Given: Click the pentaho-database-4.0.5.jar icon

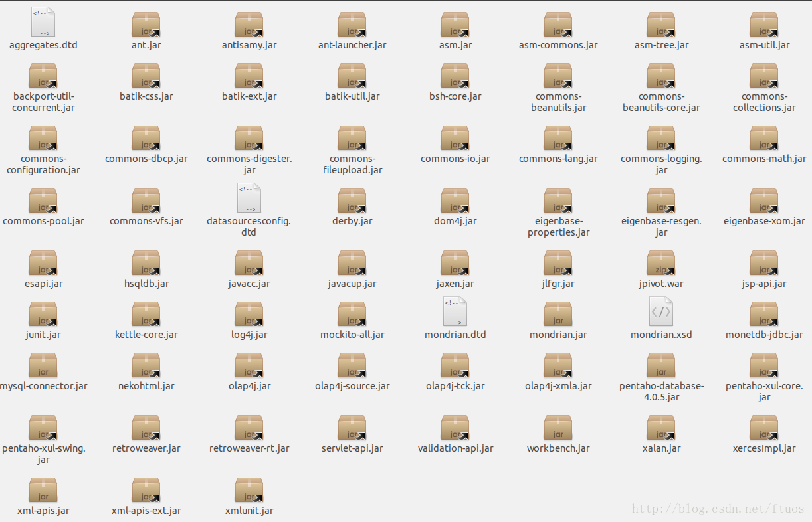Looking at the screenshot, I should point(661,365).
